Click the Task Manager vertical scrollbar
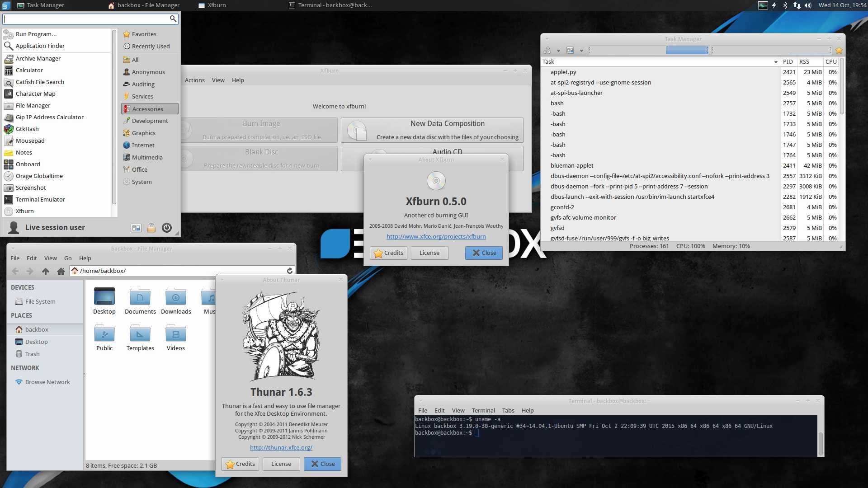Image resolution: width=868 pixels, height=488 pixels. (842, 86)
